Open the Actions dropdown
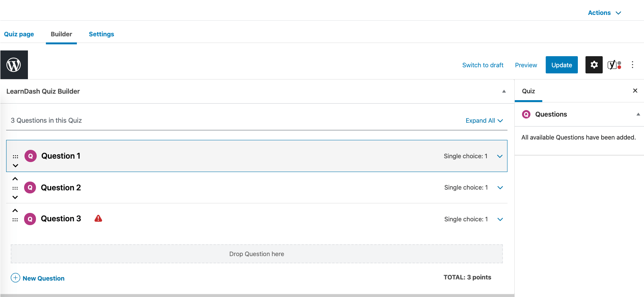The width and height of the screenshot is (644, 297). click(x=605, y=13)
